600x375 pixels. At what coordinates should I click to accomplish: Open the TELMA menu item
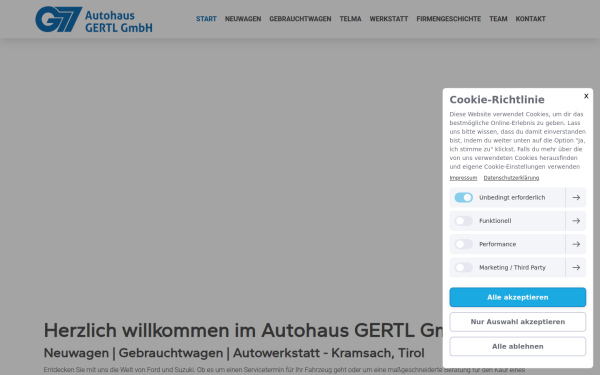351,19
